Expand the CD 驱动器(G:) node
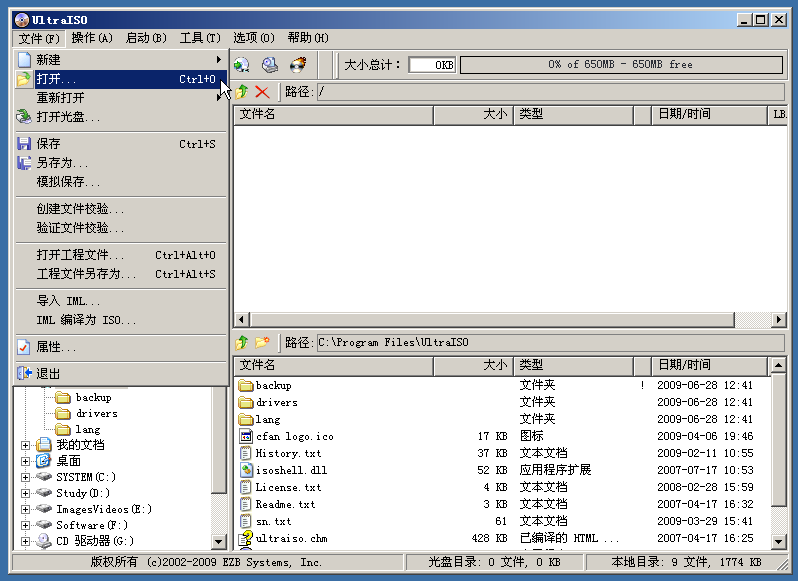 (x=25, y=541)
